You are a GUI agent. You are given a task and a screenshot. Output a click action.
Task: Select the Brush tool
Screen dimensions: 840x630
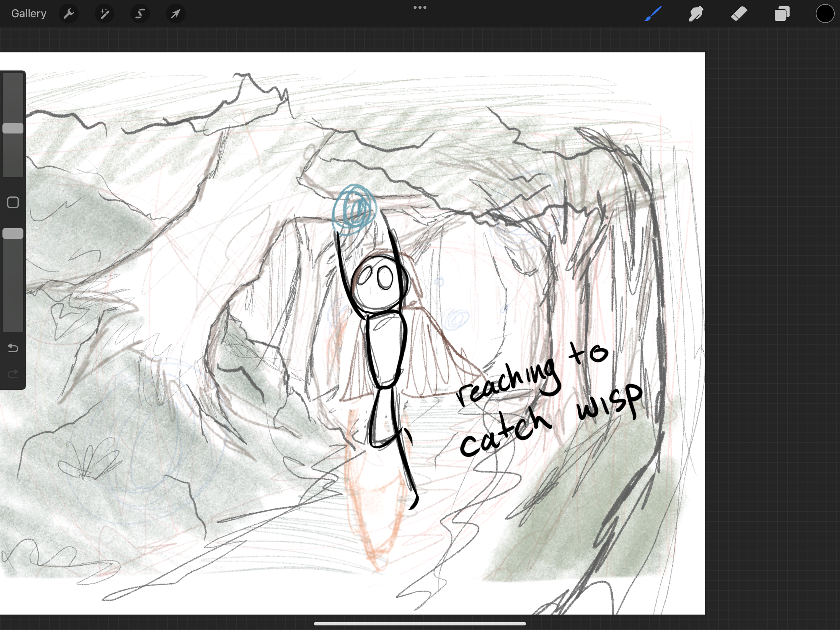[x=653, y=14]
